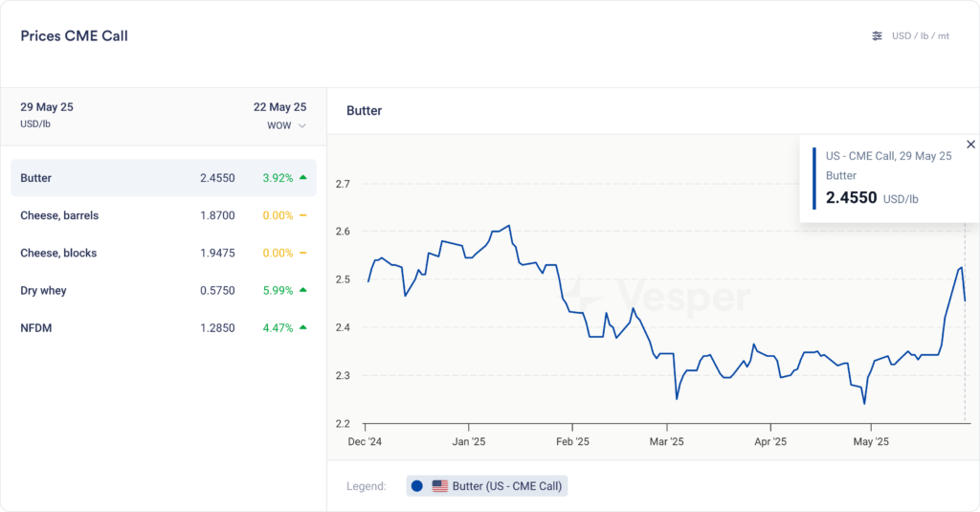Screen dimensions: 980x512
Task: Open the USD / lb / mt unit selector
Action: [920, 36]
